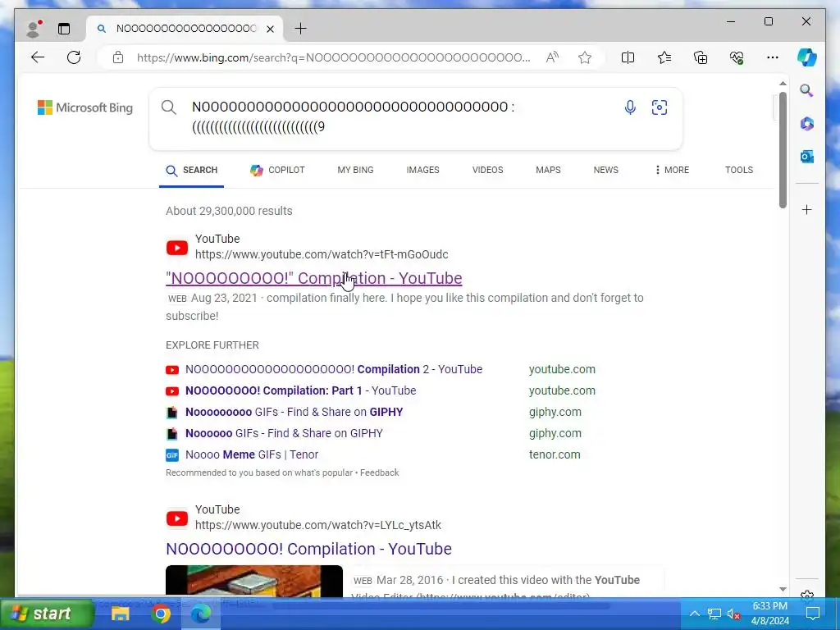Open a new tab with plus button
The height and width of the screenshot is (630, 840).
click(x=300, y=29)
